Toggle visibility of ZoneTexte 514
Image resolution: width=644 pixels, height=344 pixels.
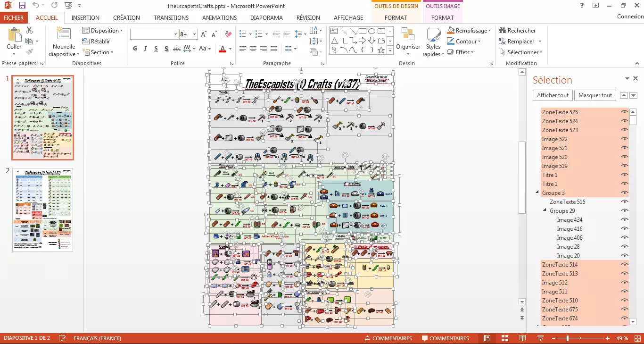(625, 265)
